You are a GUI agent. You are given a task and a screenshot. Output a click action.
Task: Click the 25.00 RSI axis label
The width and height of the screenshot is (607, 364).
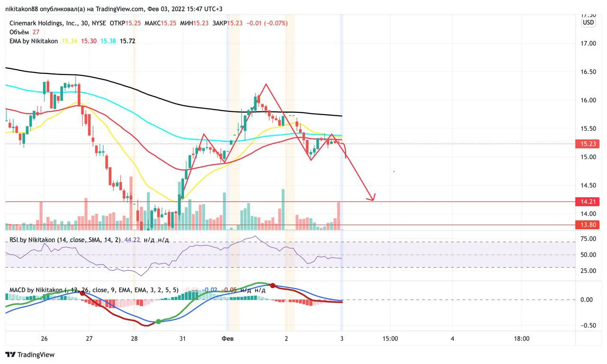tap(589, 271)
